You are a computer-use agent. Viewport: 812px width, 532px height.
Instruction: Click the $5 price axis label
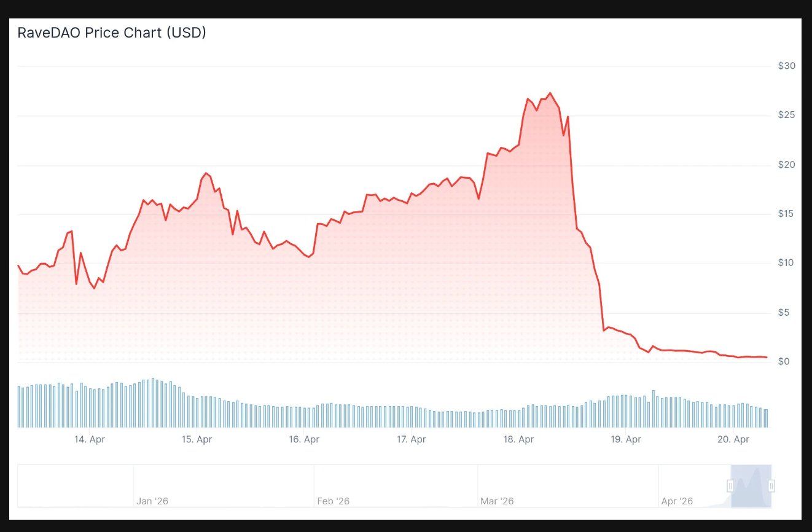[784, 313]
